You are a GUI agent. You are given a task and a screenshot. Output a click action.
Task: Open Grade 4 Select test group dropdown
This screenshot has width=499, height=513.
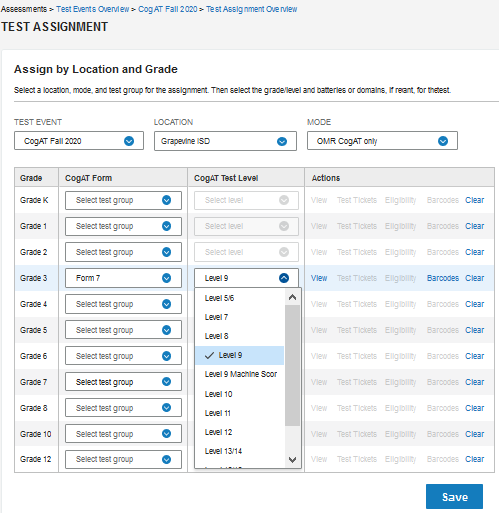click(x=123, y=304)
